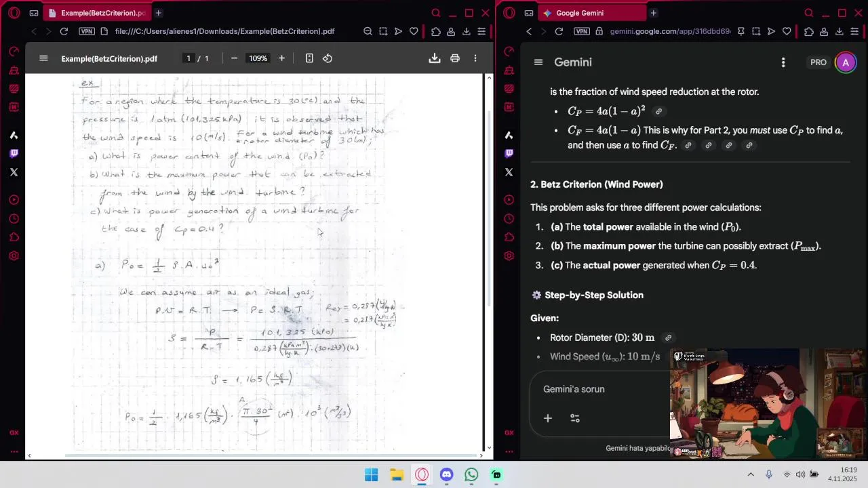868x488 pixels.
Task: Open GX Control speedometer icon in left window sidebar
Action: pyautogui.click(x=14, y=52)
